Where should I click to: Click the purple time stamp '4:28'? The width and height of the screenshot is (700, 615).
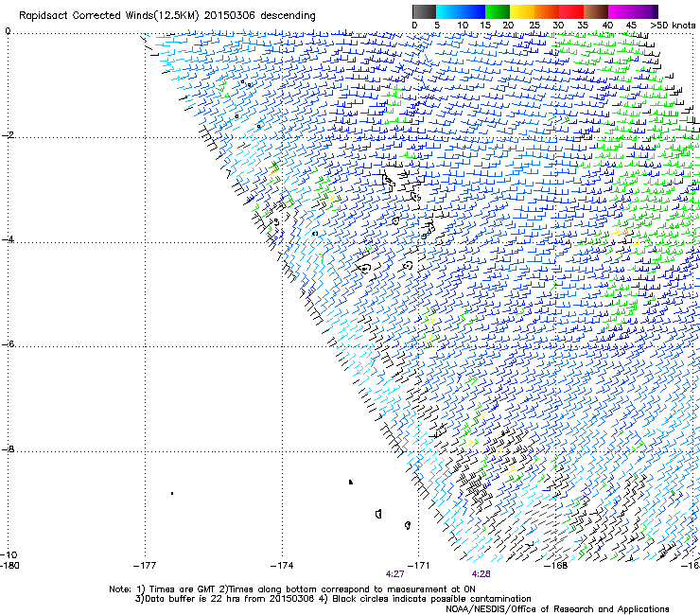point(481,574)
